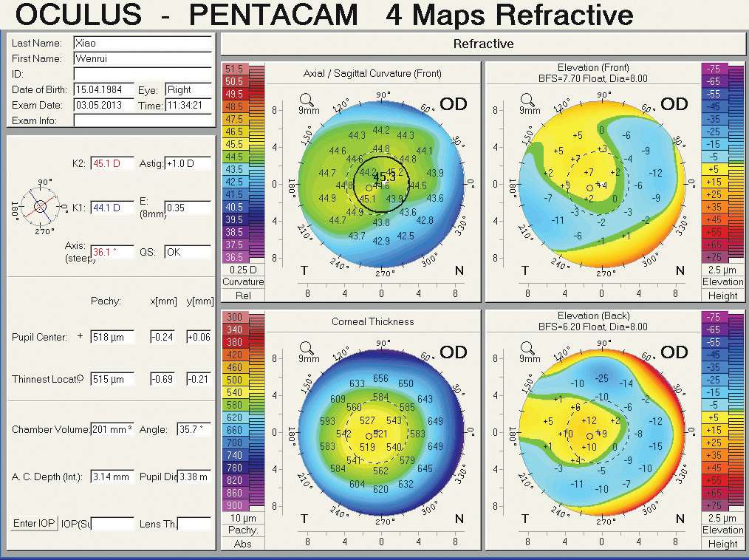The height and width of the screenshot is (560, 749).
Task: Click the Pupil Dia field 3.38 mm
Action: click(x=194, y=477)
